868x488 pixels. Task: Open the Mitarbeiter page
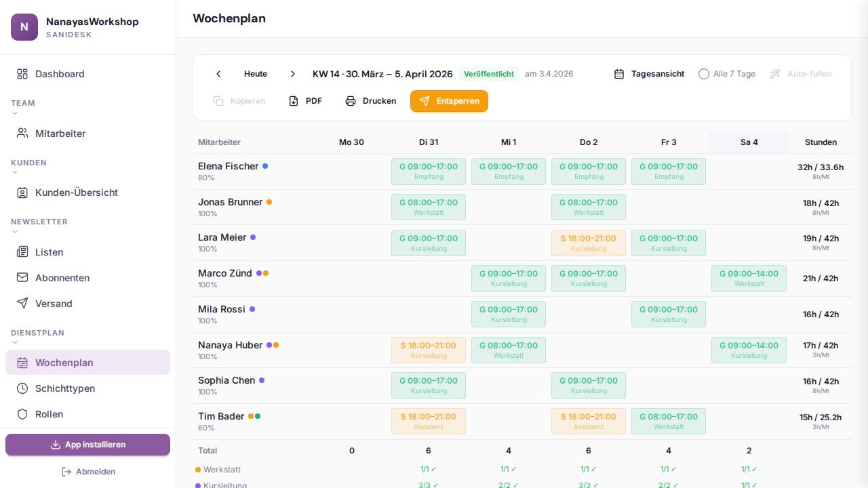(60, 134)
